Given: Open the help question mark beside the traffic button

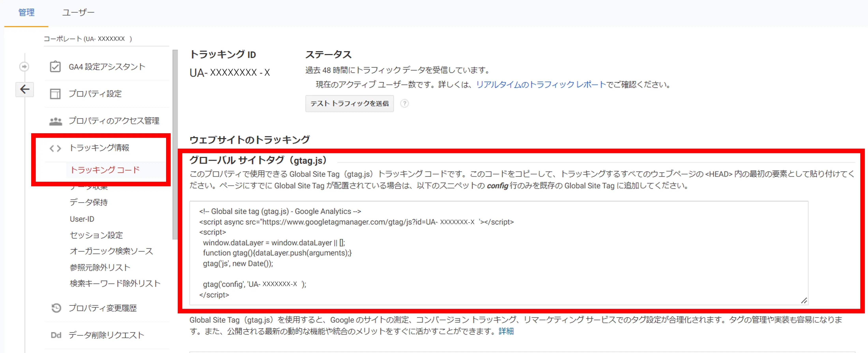Looking at the screenshot, I should pos(404,104).
